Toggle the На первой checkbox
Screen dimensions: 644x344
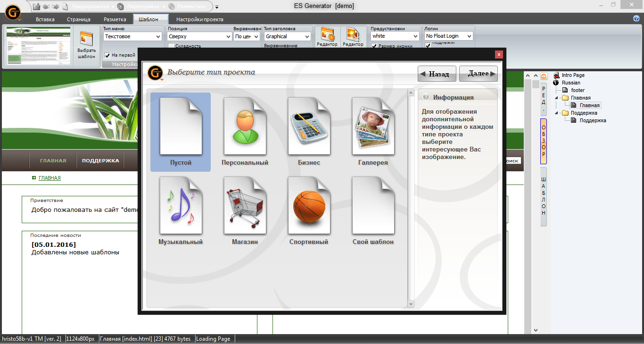[x=107, y=55]
